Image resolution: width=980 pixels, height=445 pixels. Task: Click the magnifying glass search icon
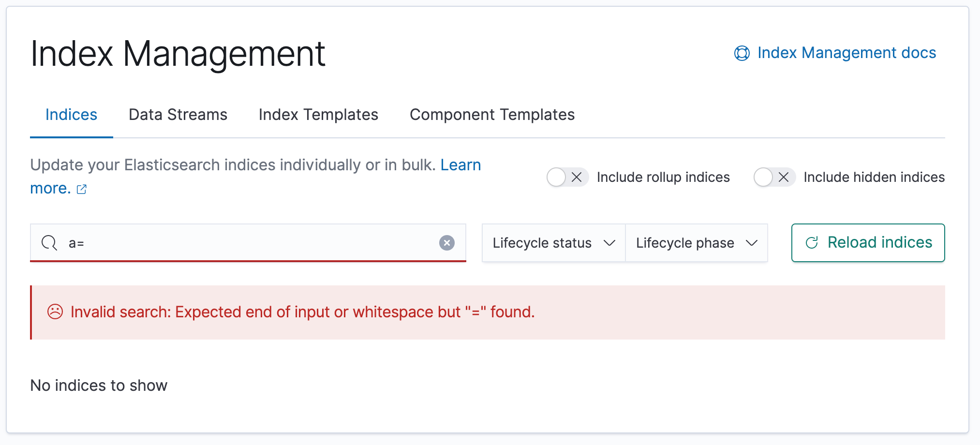coord(49,243)
